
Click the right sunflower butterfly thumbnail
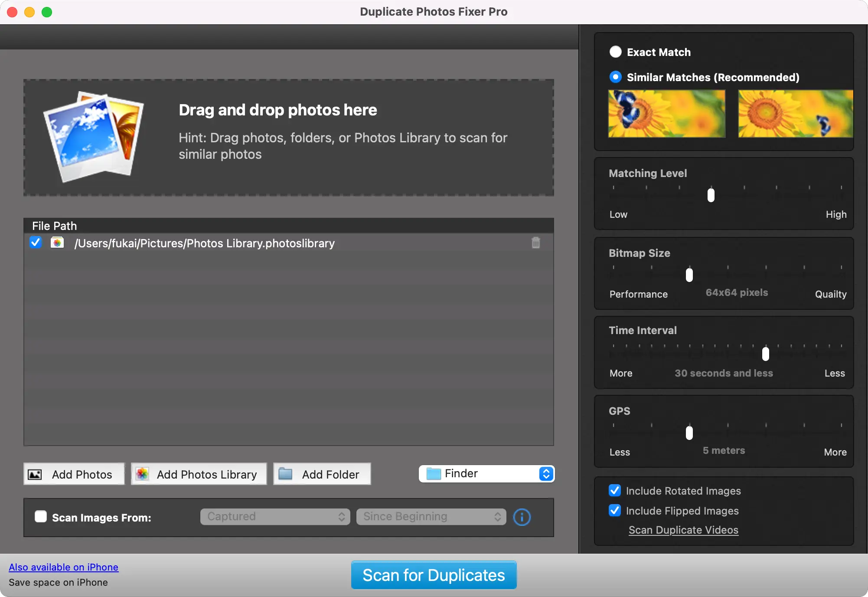pos(796,114)
